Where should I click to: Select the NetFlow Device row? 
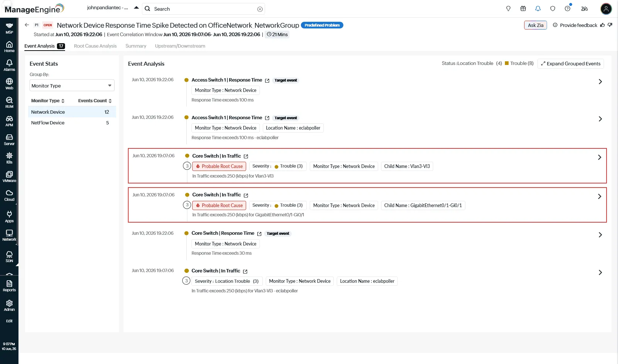tap(72, 123)
